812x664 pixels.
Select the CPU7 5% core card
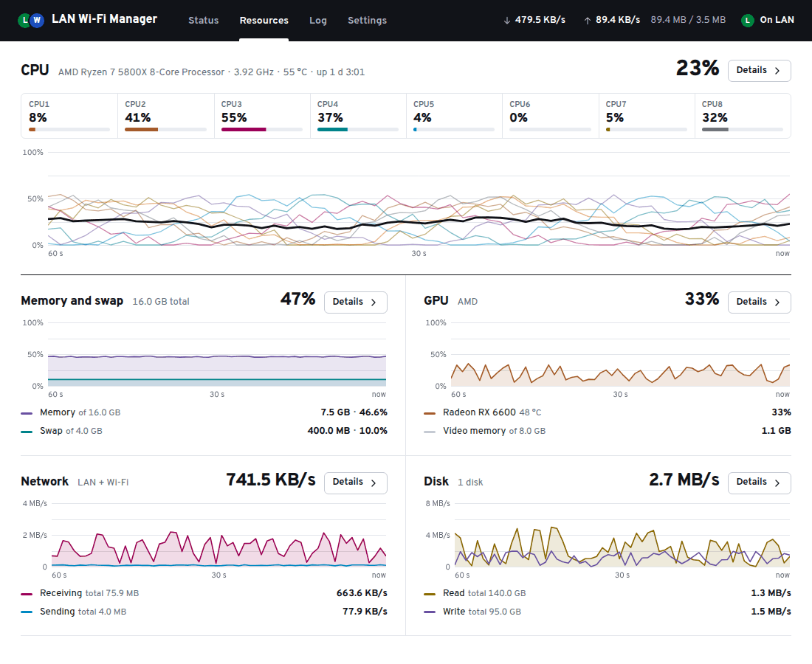647,116
